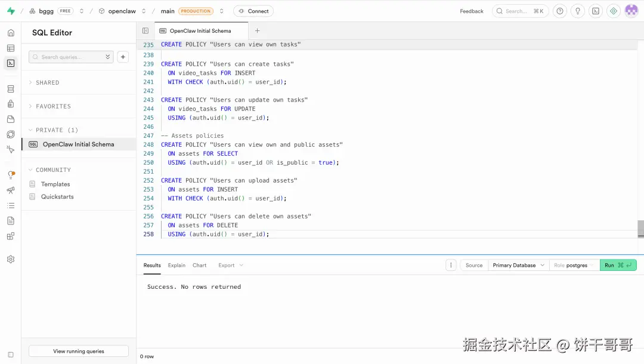Open the Authentication lock icon
This screenshot has height=364, width=644.
(11, 104)
